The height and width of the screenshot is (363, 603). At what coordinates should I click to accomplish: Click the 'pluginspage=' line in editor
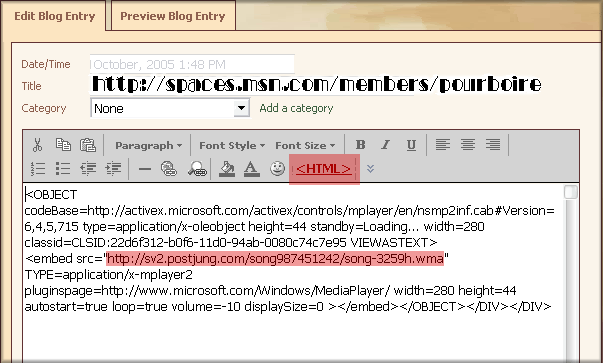click(x=270, y=290)
